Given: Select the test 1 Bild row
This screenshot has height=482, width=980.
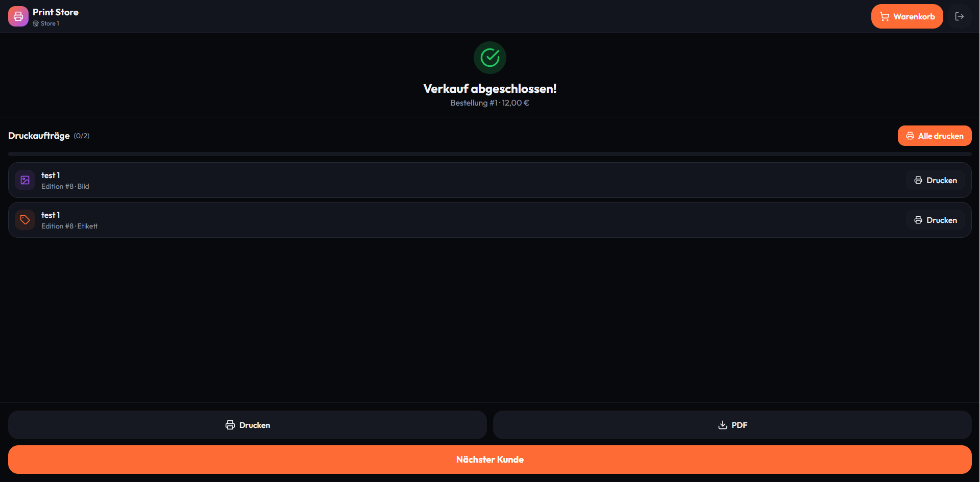Looking at the screenshot, I should coord(490,180).
